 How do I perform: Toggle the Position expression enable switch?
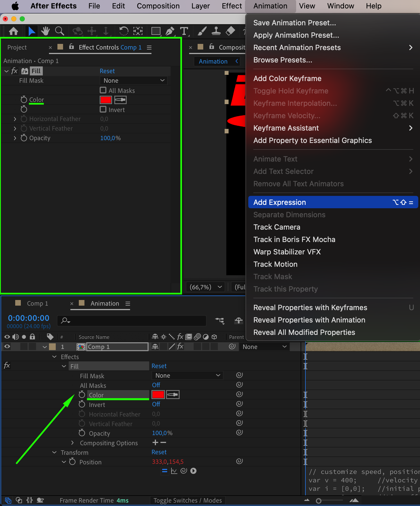[x=165, y=471]
